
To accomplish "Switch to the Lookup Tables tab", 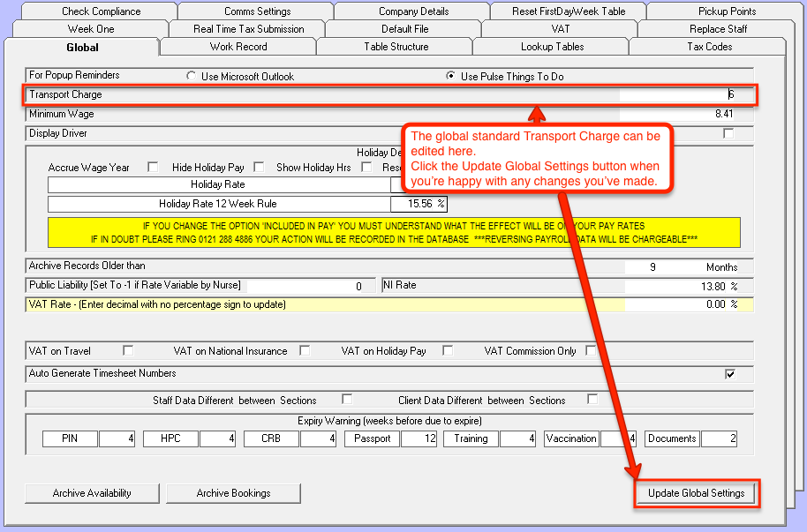I will (552, 47).
